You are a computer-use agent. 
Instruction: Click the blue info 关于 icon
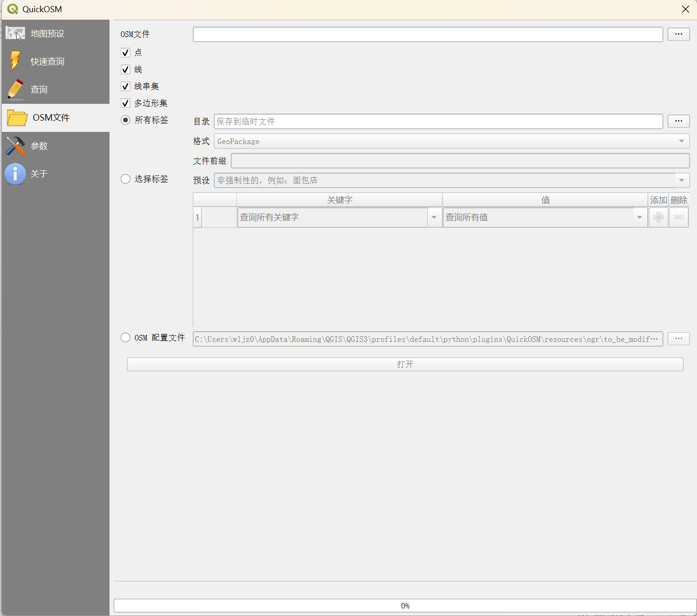tap(15, 174)
